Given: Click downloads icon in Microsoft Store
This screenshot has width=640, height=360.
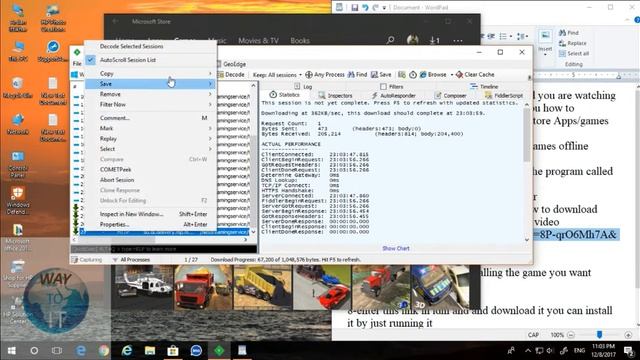Looking at the screenshot, I should 435,40.
